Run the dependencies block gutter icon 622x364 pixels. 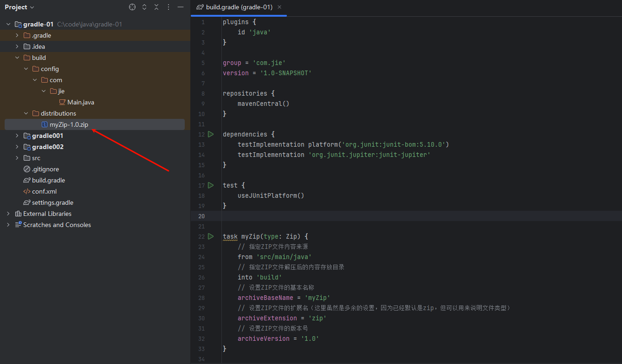point(211,134)
